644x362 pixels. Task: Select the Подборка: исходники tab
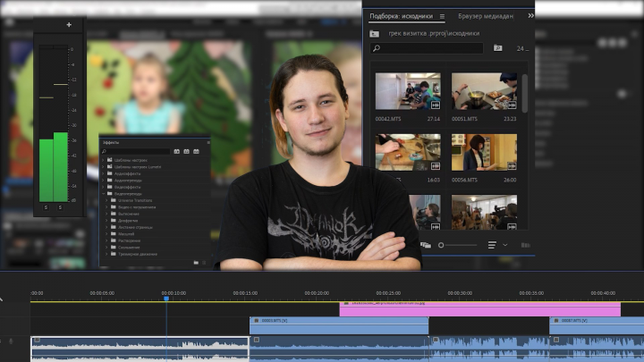[401, 16]
